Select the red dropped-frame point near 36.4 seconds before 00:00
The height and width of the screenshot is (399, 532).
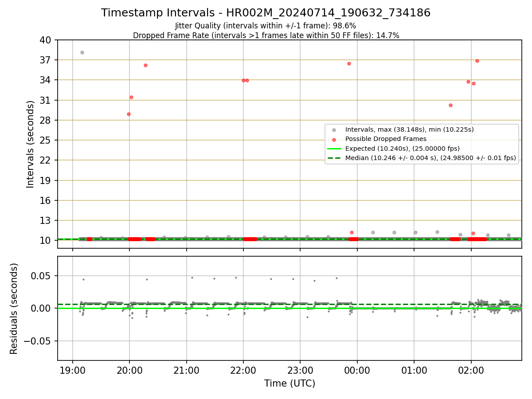click(349, 63)
